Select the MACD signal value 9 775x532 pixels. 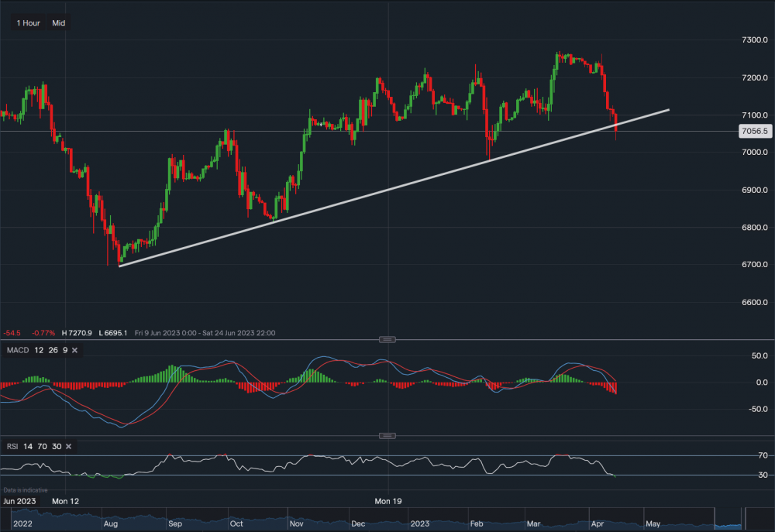(x=67, y=351)
